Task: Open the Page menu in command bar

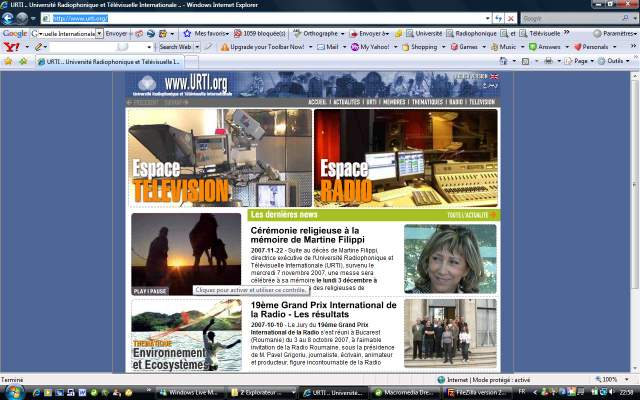Action: pos(579,61)
